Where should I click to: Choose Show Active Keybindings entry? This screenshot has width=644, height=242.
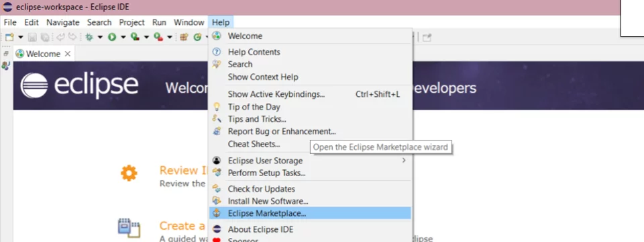[x=310, y=94]
